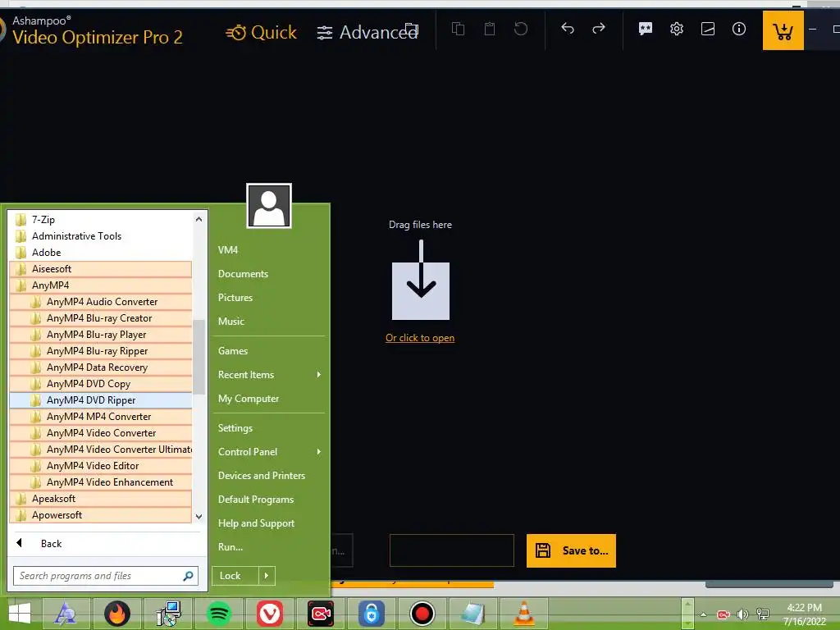840x630 pixels.
Task: Click the user account picture
Action: click(269, 206)
